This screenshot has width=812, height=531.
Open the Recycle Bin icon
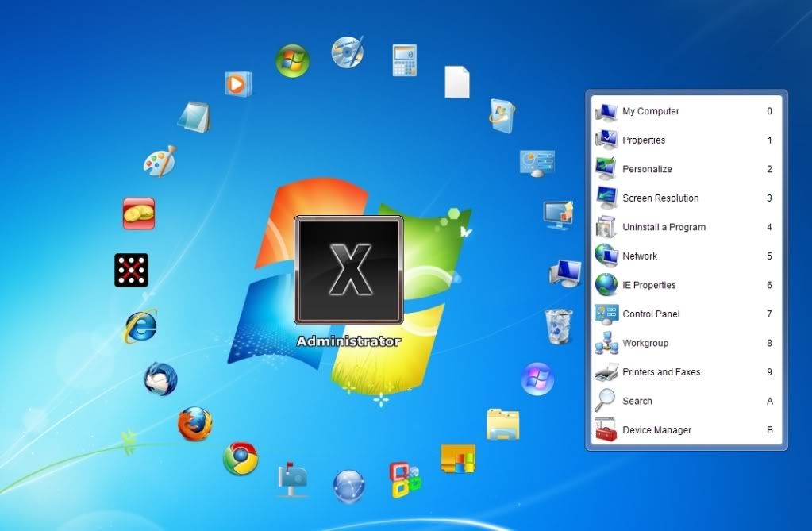click(x=559, y=326)
